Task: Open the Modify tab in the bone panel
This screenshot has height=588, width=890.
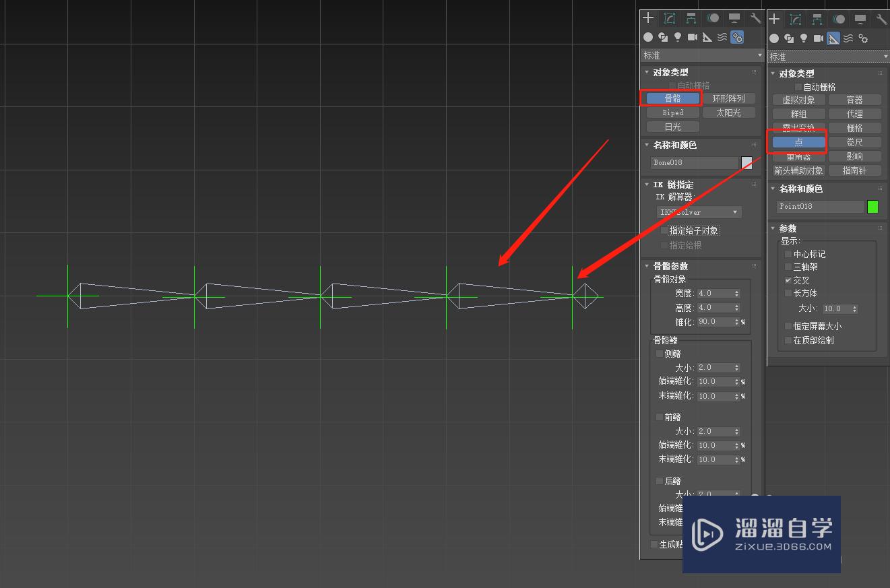Action: 670,18
